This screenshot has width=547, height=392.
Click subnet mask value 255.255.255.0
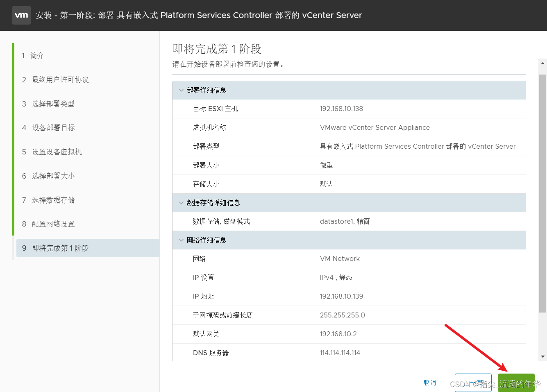(342, 315)
